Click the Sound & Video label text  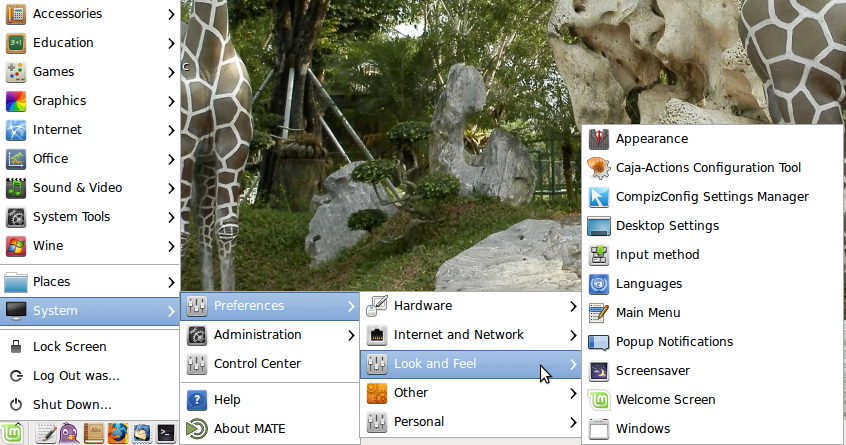(78, 188)
